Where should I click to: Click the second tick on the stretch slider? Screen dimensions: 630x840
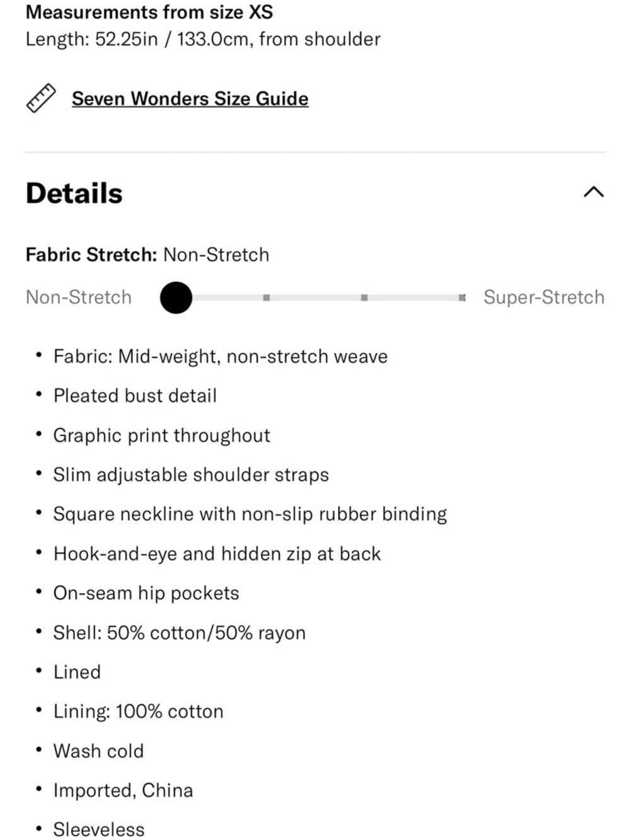266,297
